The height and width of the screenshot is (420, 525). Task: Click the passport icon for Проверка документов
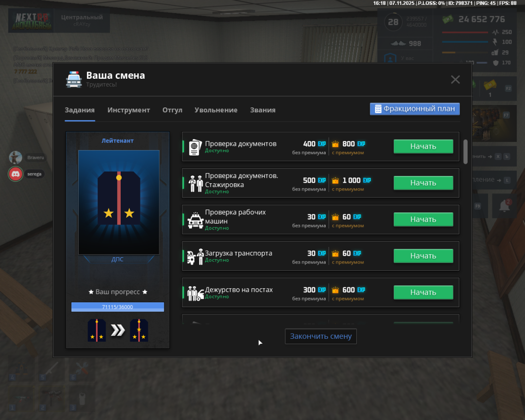pyautogui.click(x=194, y=147)
